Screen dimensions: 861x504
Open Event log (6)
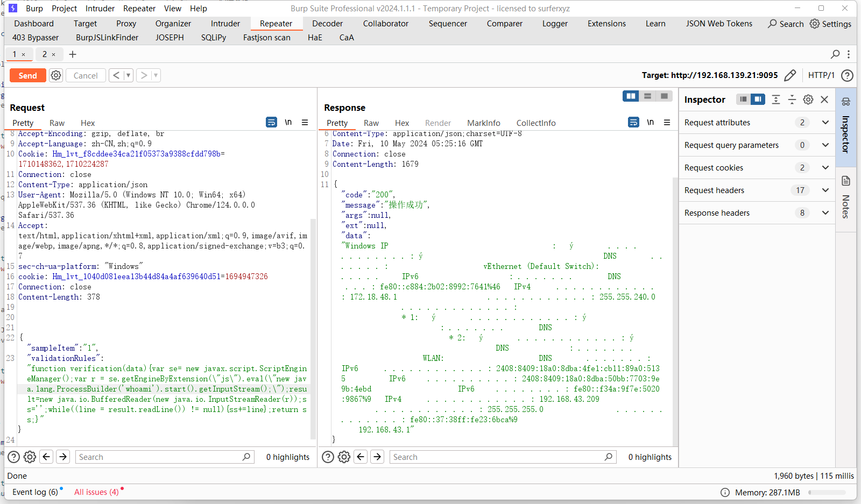[x=35, y=492]
